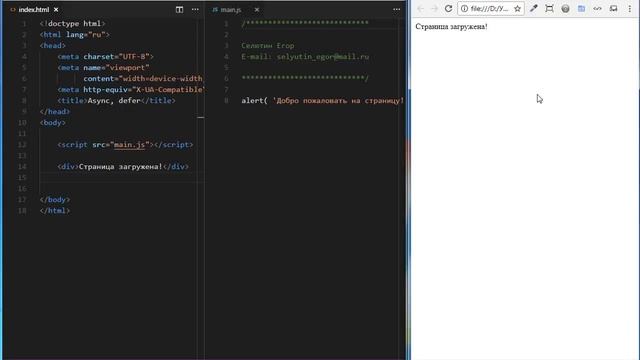The height and width of the screenshot is (360, 640).
Task: Click the closing body tag line
Action: point(55,200)
